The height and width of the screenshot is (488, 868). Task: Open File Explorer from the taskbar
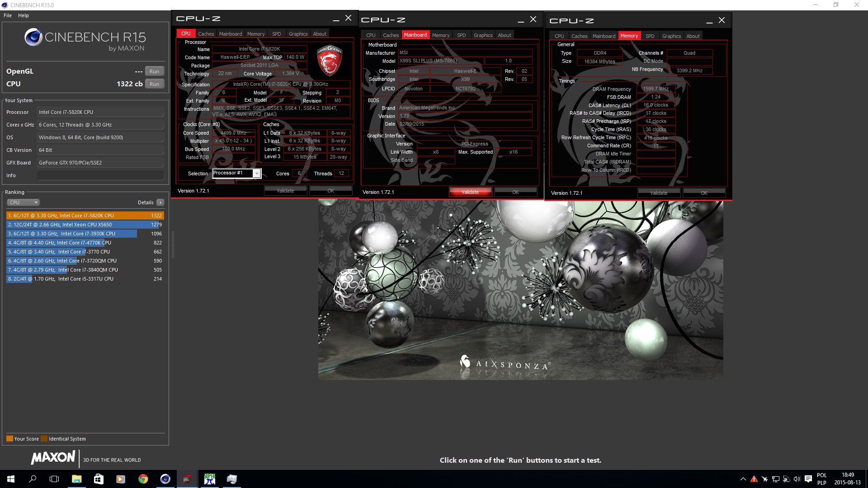[76, 479]
